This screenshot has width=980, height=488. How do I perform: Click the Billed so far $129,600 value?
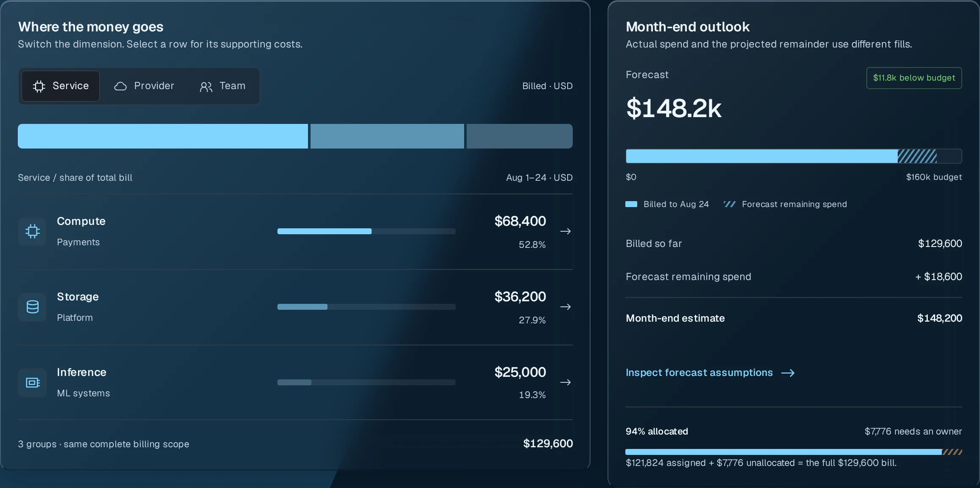[940, 244]
